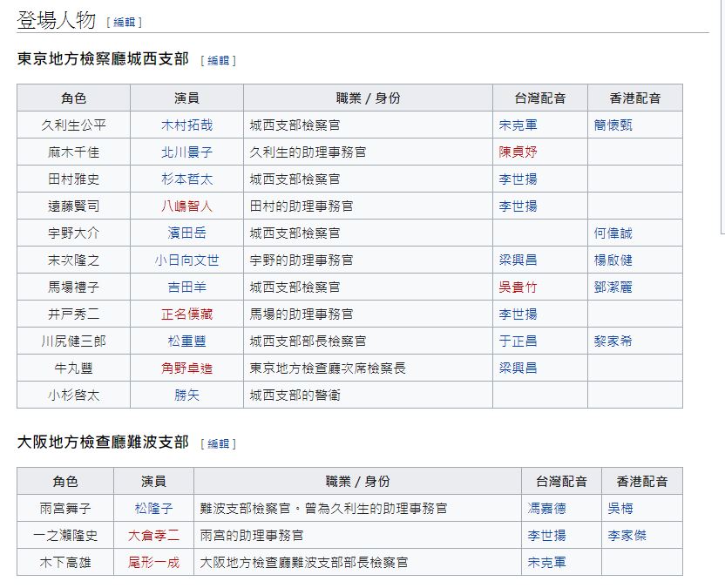Screen dimensions: 725x588
Task: Open the 吉田羊 link
Action: coord(186,287)
